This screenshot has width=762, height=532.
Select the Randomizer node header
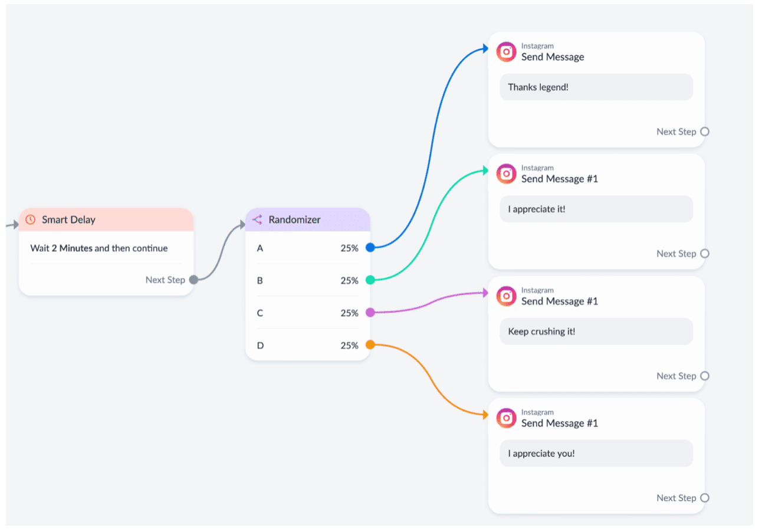tap(308, 219)
